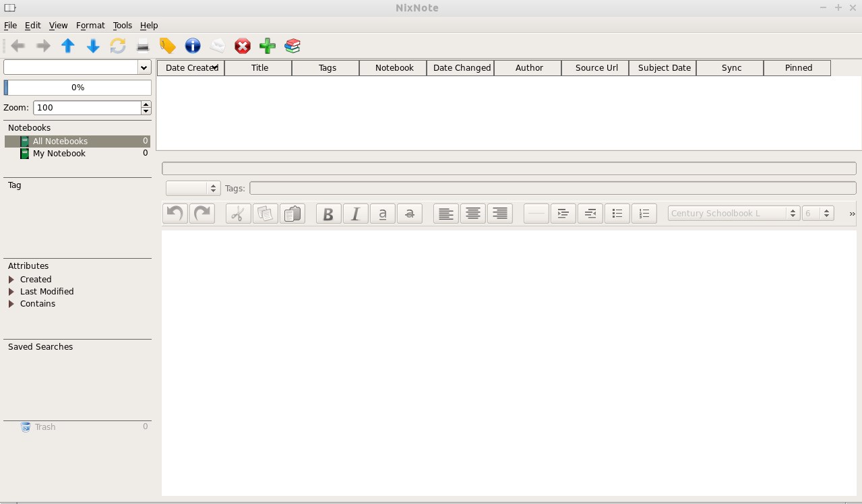Click the Source Url column header
The height and width of the screenshot is (504, 862).
(x=595, y=68)
